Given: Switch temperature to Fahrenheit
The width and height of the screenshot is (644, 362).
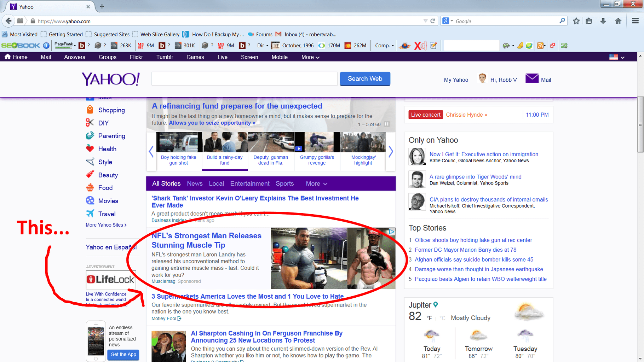Looking at the screenshot, I should pyautogui.click(x=429, y=318).
